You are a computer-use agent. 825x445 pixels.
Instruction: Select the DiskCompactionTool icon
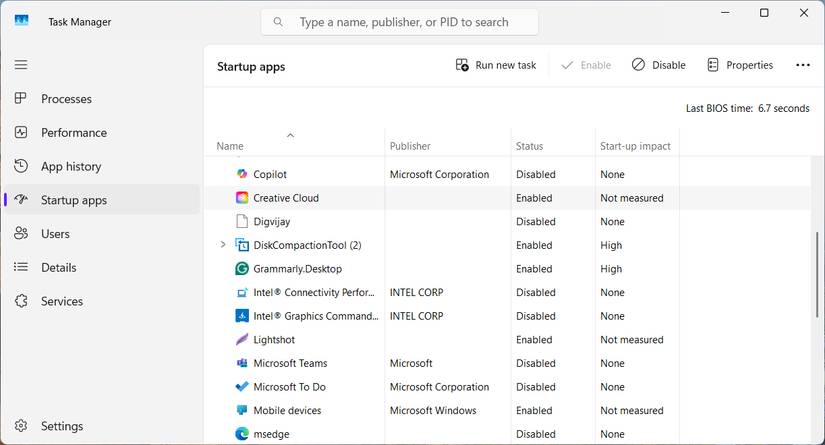pyautogui.click(x=242, y=245)
